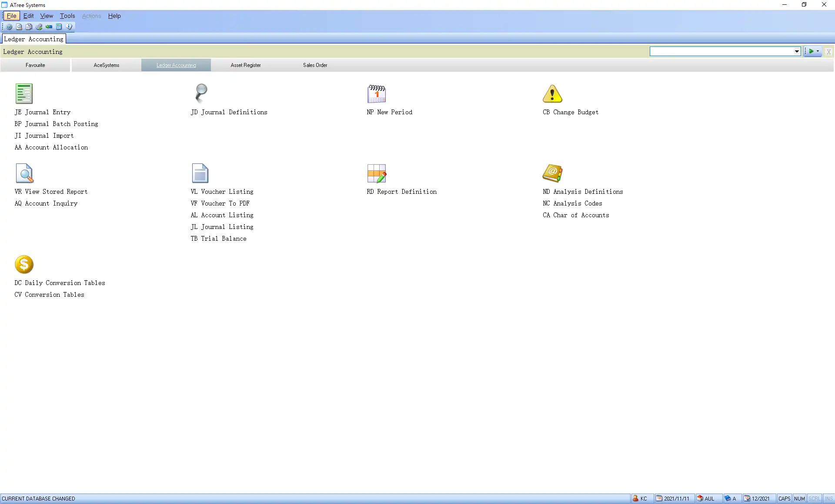
Task: Click CA Chart of Accounts link
Action: pos(575,215)
